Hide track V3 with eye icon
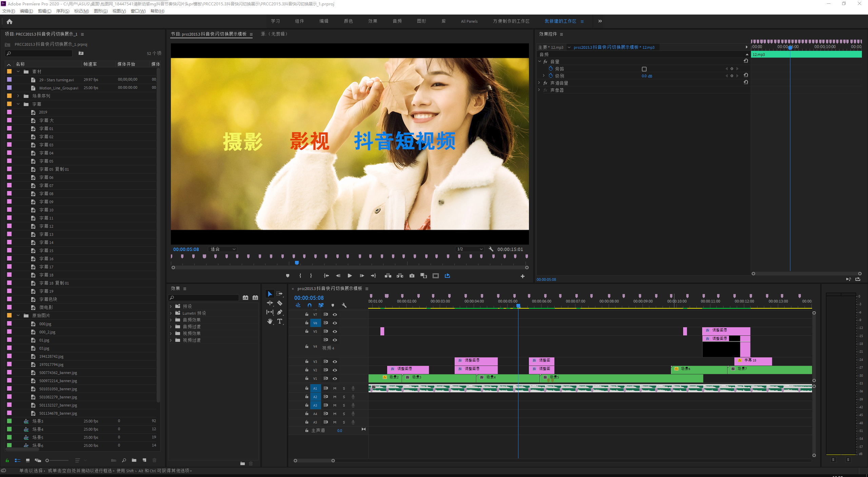 (335, 361)
